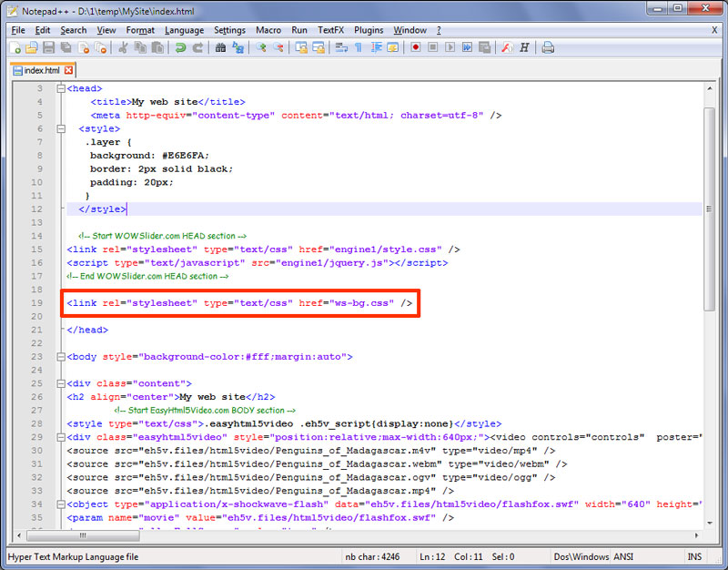Screen dimensions: 728x570
Task: Open the TextFX menu
Action: pos(330,30)
